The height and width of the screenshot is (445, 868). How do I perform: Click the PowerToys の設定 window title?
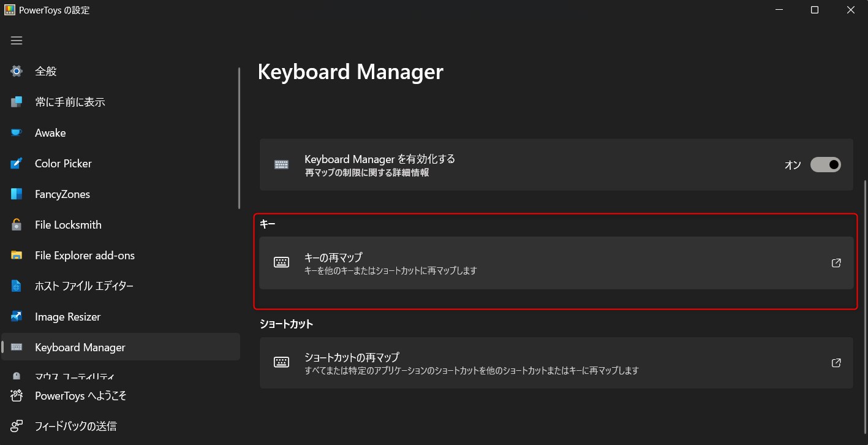(x=55, y=10)
